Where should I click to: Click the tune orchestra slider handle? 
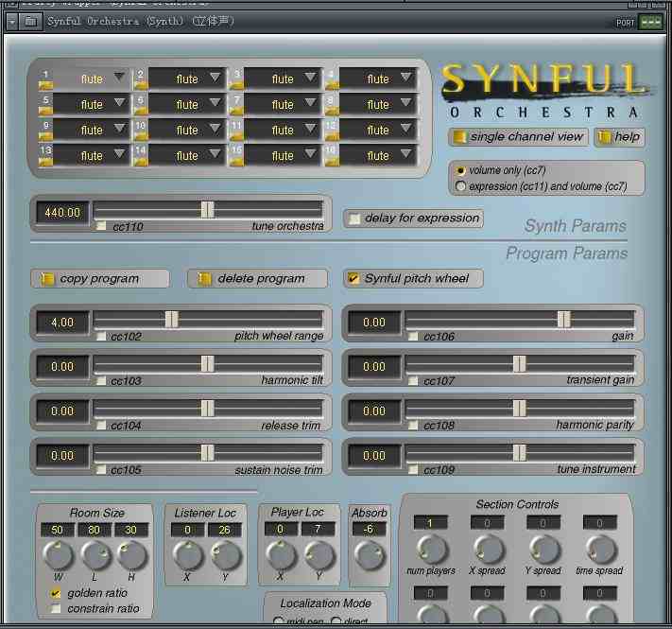click(x=207, y=210)
